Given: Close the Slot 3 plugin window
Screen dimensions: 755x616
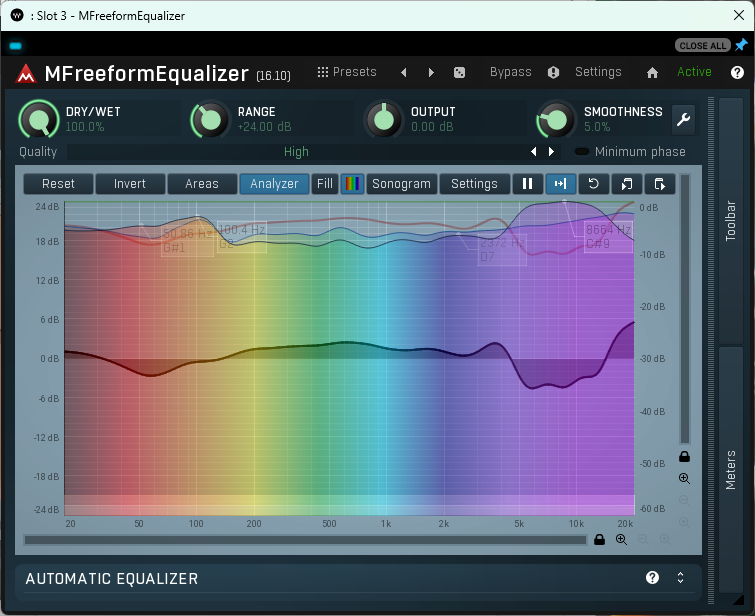Looking at the screenshot, I should coord(739,15).
